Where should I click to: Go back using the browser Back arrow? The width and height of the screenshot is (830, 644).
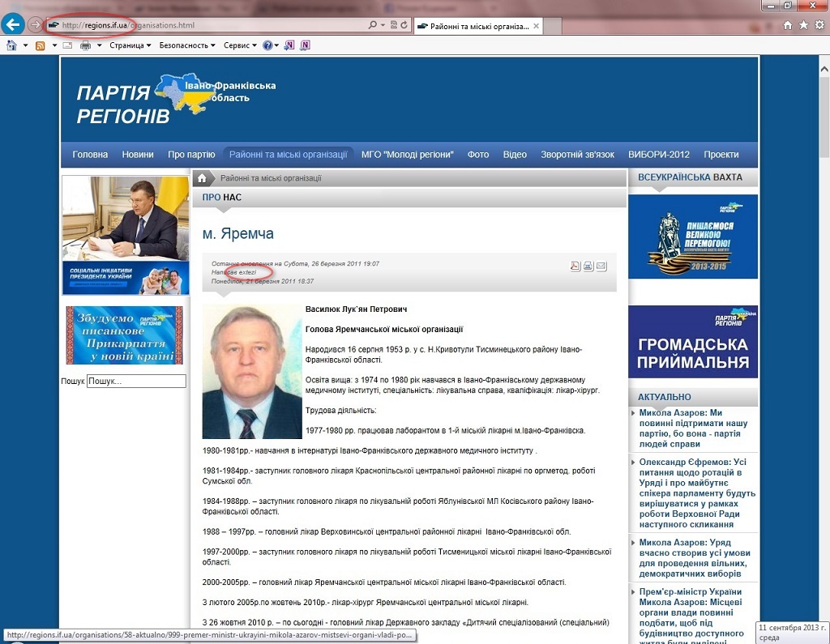pyautogui.click(x=13, y=24)
